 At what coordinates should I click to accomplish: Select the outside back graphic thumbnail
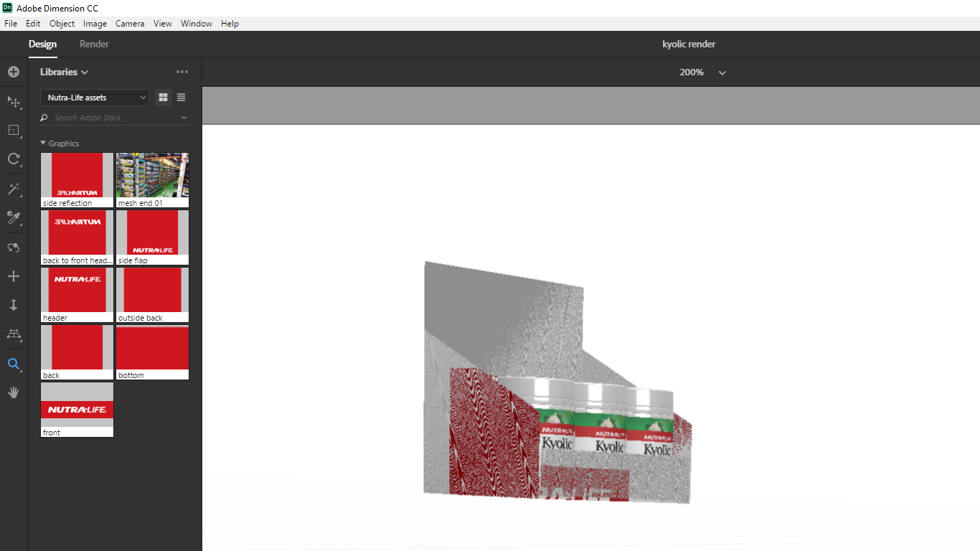(x=152, y=295)
